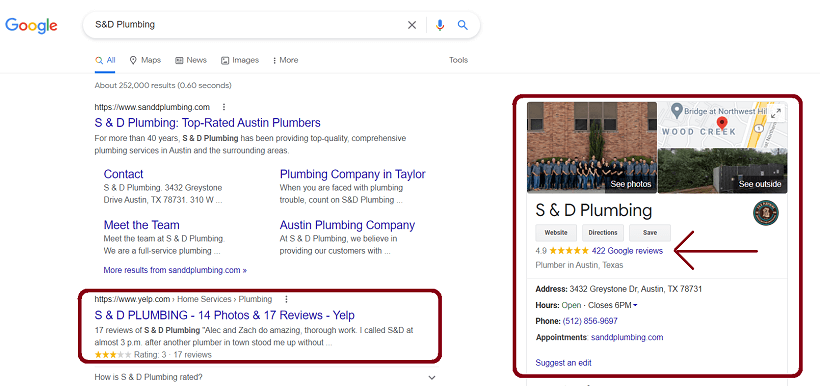Start voice search with microphone icon
The height and width of the screenshot is (386, 820).
click(440, 25)
